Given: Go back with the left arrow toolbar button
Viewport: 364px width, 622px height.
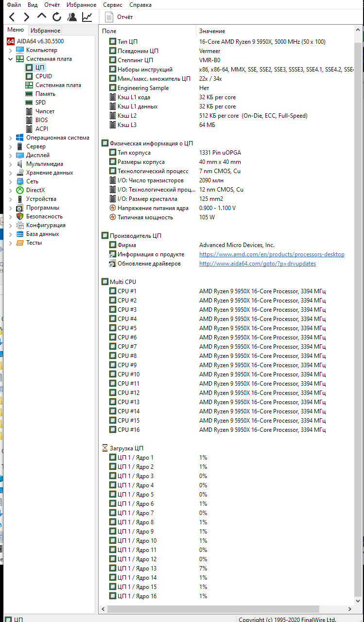Looking at the screenshot, I should pyautogui.click(x=12, y=17).
